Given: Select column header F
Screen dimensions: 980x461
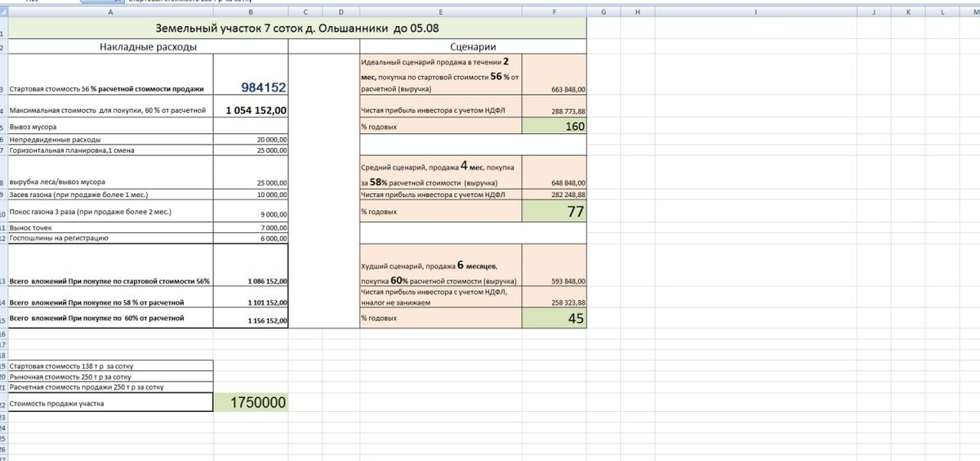Looking at the screenshot, I should click(555, 12).
